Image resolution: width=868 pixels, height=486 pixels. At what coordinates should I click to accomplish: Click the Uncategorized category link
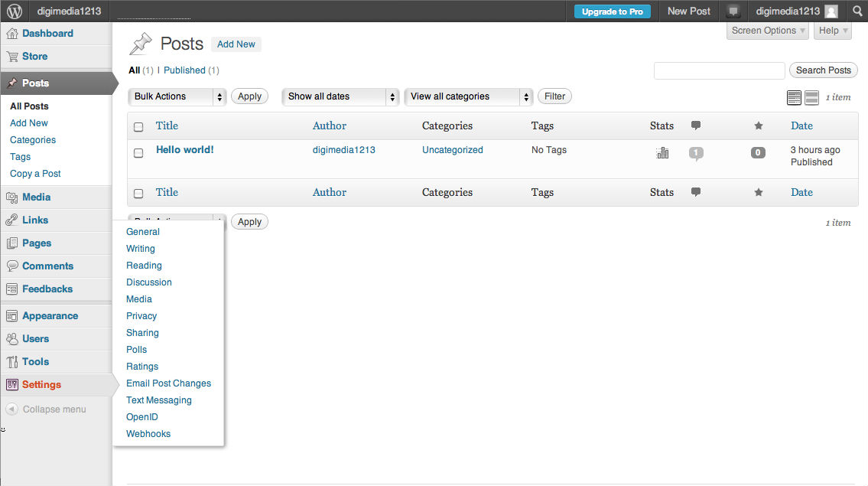click(452, 150)
